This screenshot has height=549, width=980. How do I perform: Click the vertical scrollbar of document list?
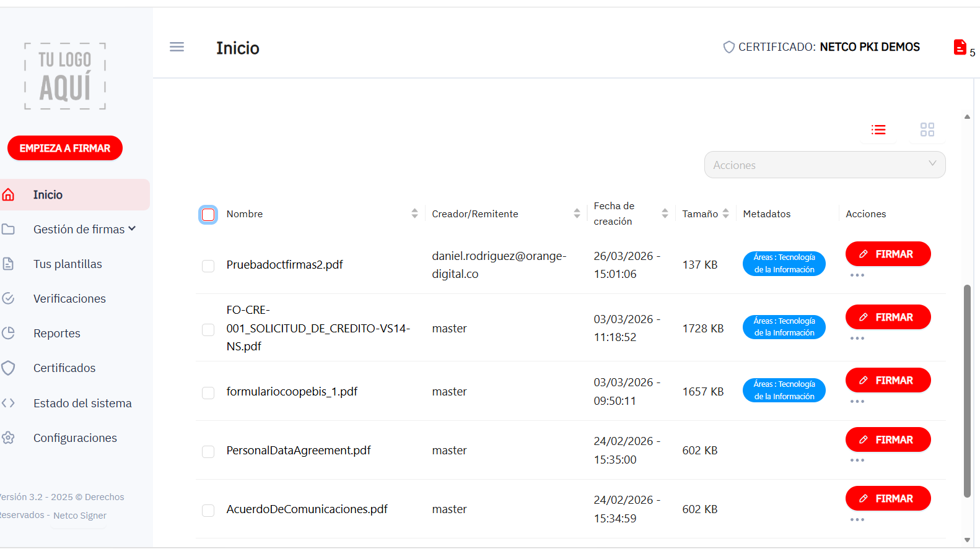pos(967,391)
